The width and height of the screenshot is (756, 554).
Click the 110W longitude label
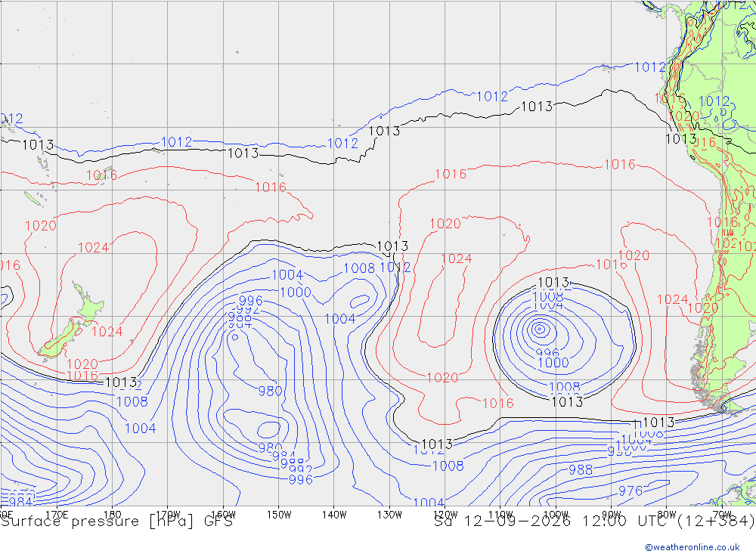point(500,515)
